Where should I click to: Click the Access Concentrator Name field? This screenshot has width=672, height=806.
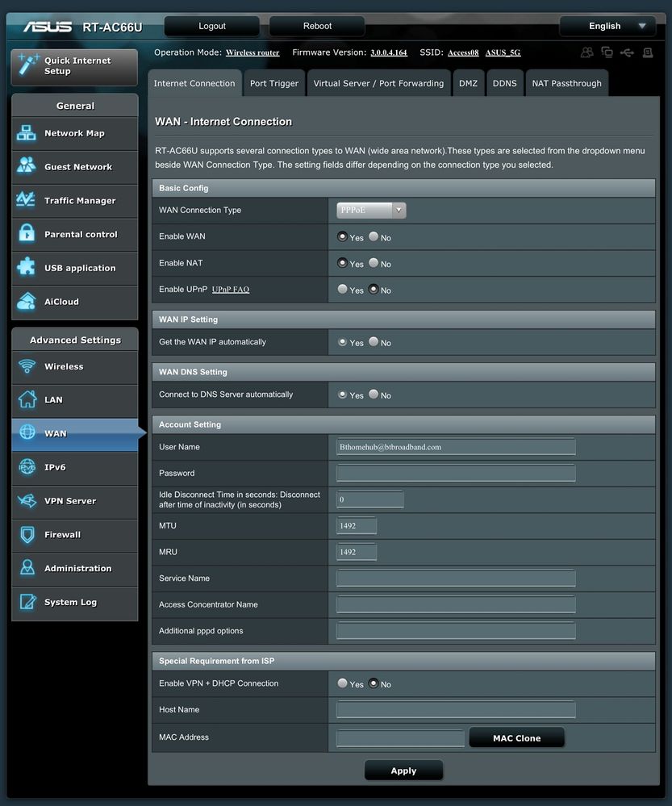tap(456, 604)
